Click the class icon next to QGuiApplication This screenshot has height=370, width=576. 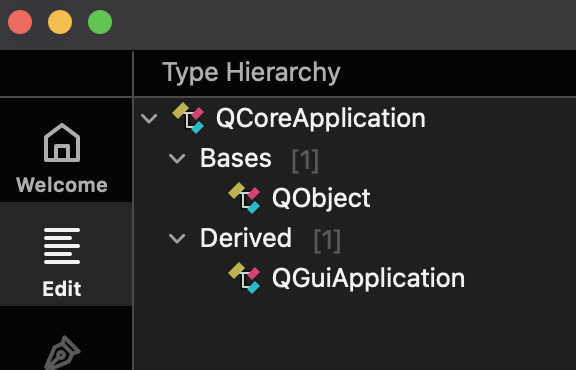[244, 277]
